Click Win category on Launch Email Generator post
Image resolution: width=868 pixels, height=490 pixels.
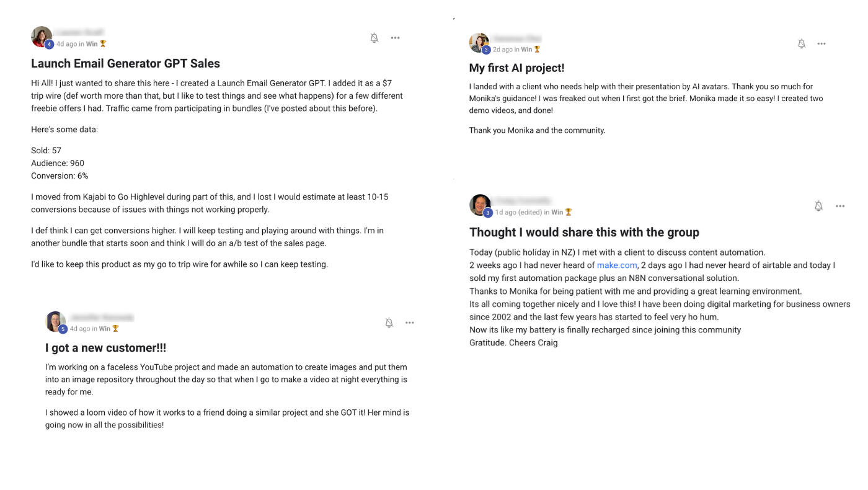pyautogui.click(x=92, y=44)
